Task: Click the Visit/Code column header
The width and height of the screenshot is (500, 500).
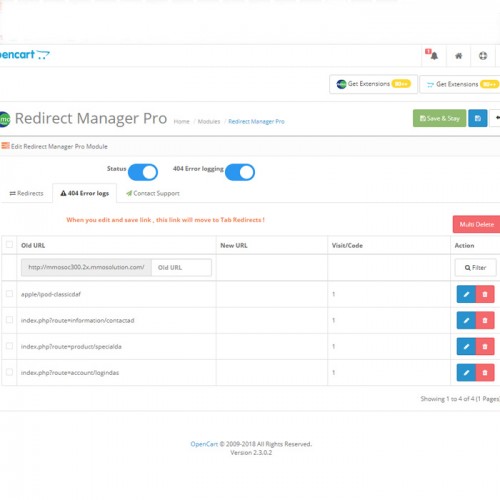Action: 347,245
